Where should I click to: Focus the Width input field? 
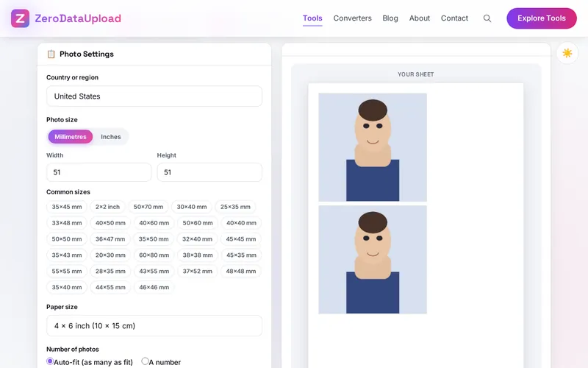99,172
